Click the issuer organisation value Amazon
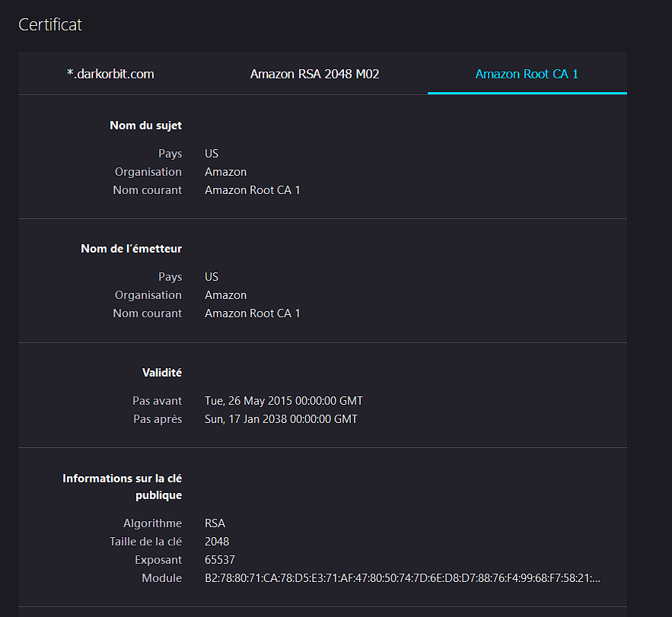 click(226, 295)
